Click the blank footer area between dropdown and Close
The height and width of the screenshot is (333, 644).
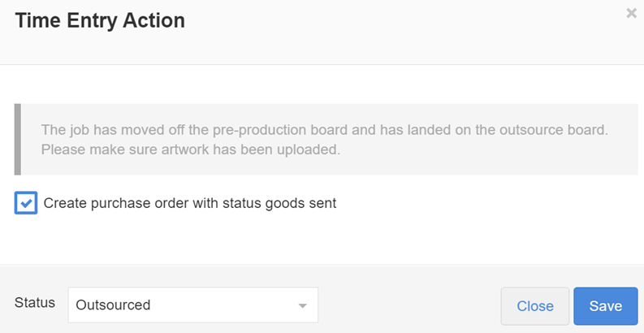click(408, 305)
